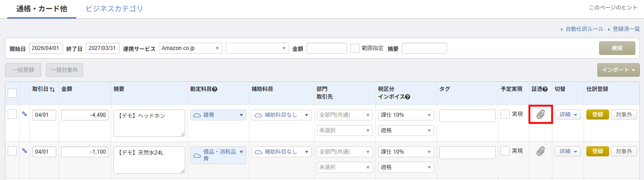Open the 登録済一覧 link

coord(626,29)
